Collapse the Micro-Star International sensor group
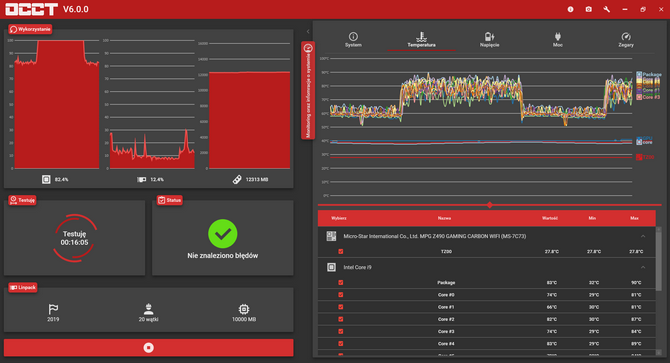Viewport: 670px width, 363px height. tap(643, 236)
